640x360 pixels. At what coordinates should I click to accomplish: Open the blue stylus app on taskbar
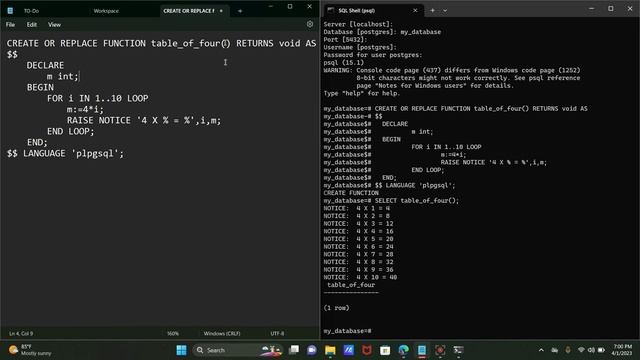pyautogui.click(x=349, y=350)
